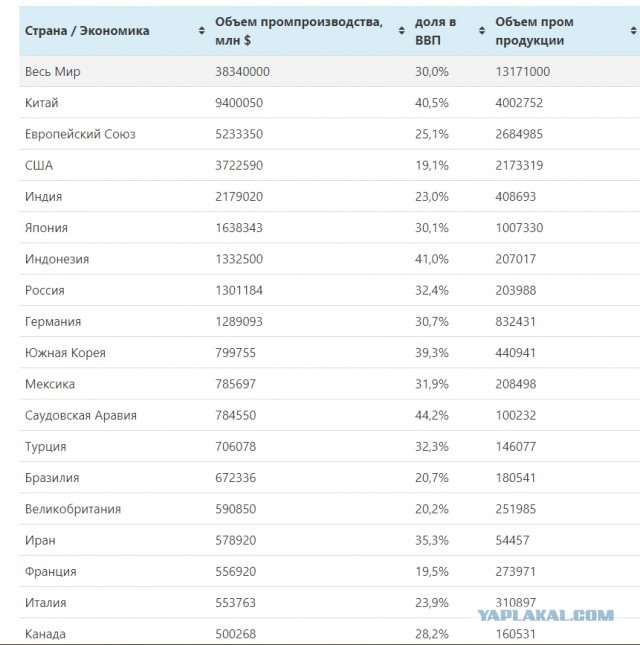Select the Иран cell
Screen dimensions: 640x645
click(x=40, y=541)
